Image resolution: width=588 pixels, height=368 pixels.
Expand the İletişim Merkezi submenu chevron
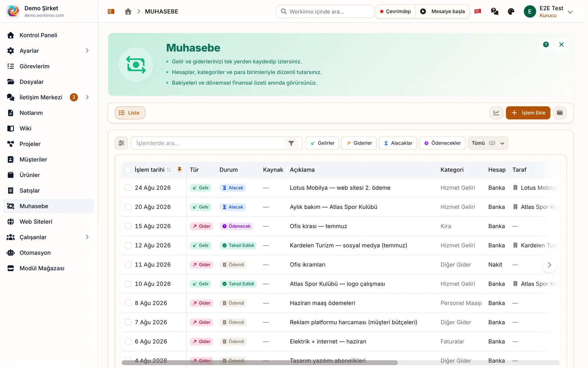click(87, 97)
